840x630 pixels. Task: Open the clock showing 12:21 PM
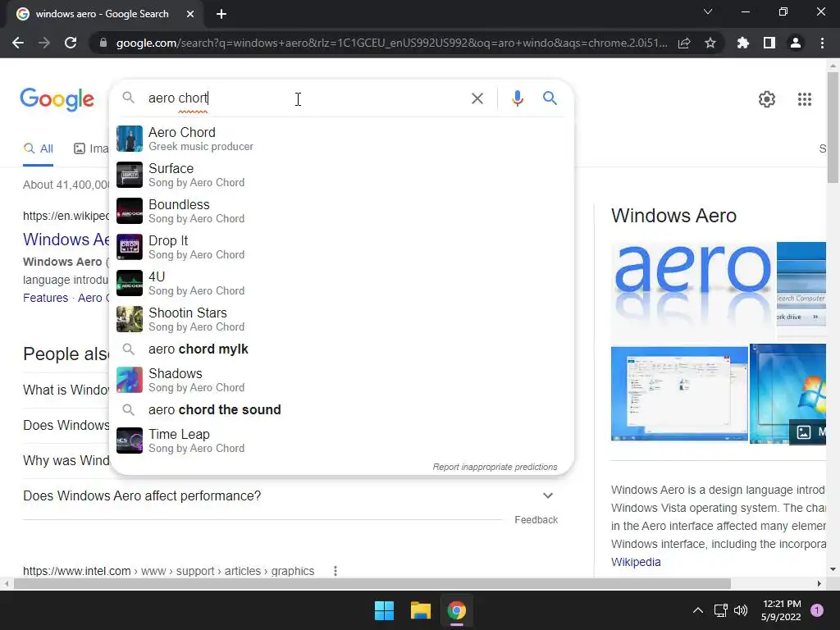(x=781, y=610)
